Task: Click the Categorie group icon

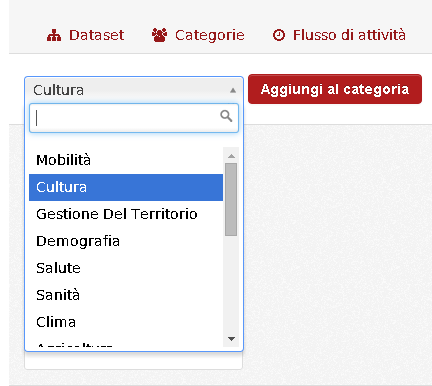Action: 159,35
